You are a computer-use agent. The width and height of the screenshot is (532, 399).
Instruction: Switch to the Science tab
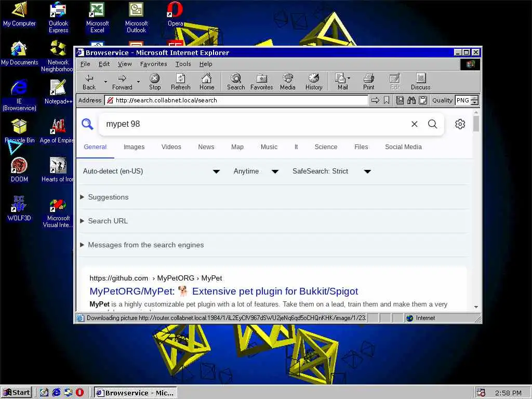coord(326,147)
